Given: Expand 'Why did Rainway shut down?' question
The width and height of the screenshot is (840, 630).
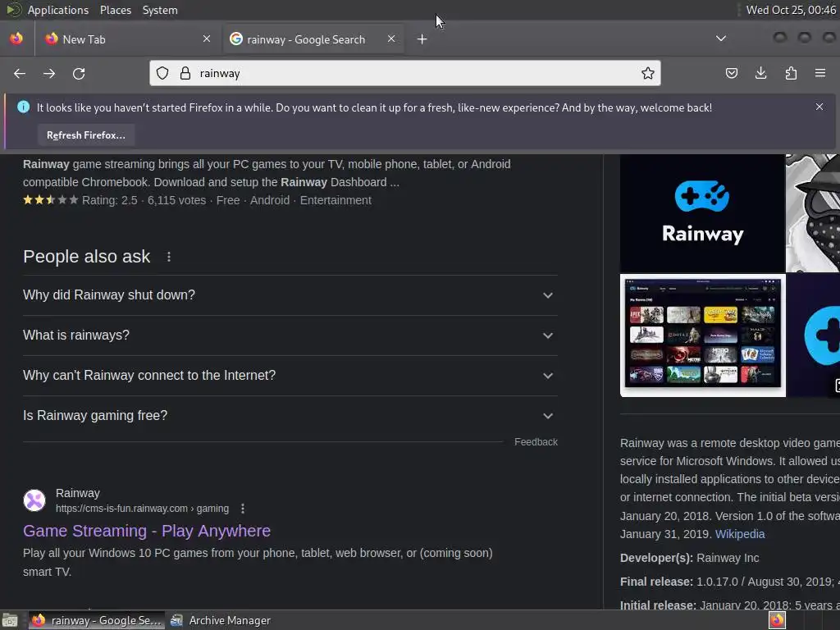Looking at the screenshot, I should click(290, 295).
